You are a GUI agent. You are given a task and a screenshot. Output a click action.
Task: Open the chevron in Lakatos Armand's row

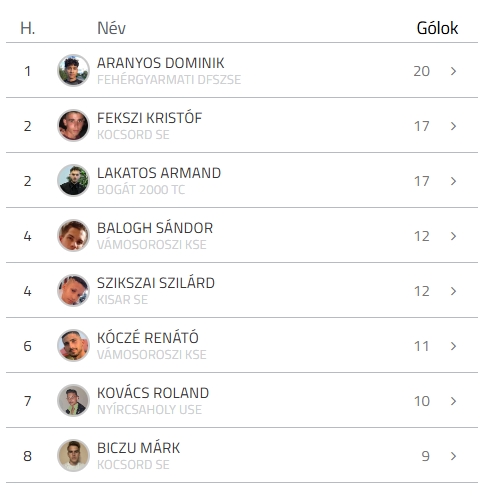[x=453, y=181]
